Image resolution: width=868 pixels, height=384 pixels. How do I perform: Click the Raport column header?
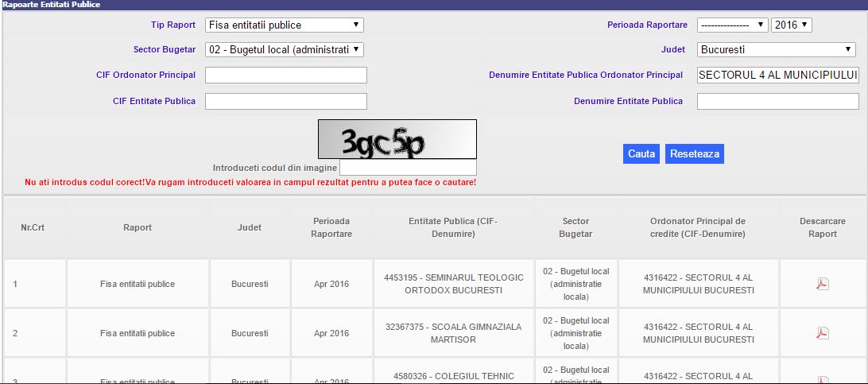(138, 227)
